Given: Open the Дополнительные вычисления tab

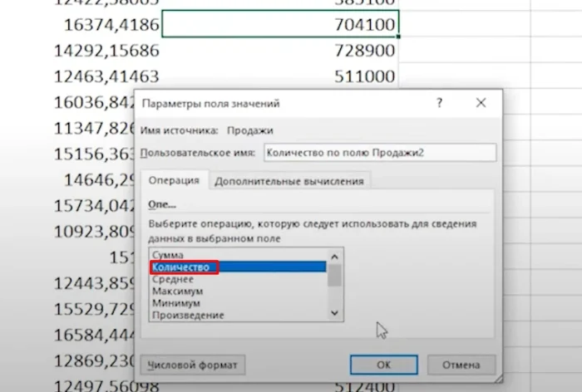Looking at the screenshot, I should coord(288,180).
